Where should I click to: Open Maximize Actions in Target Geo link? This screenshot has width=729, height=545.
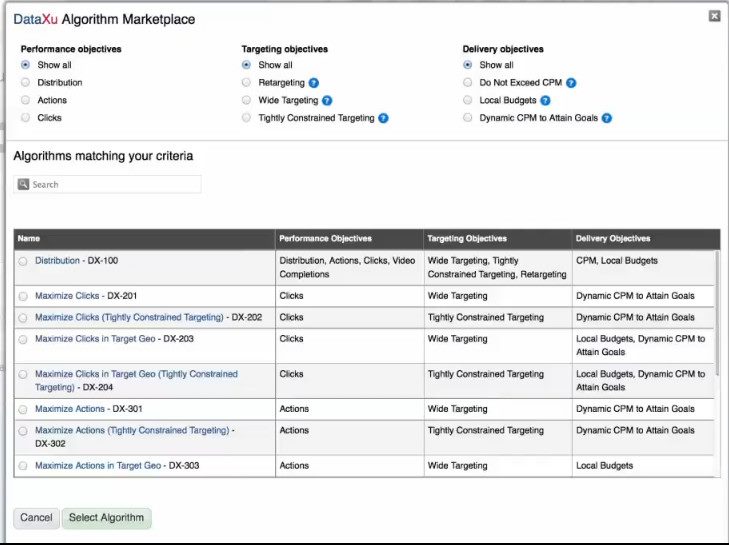point(98,465)
